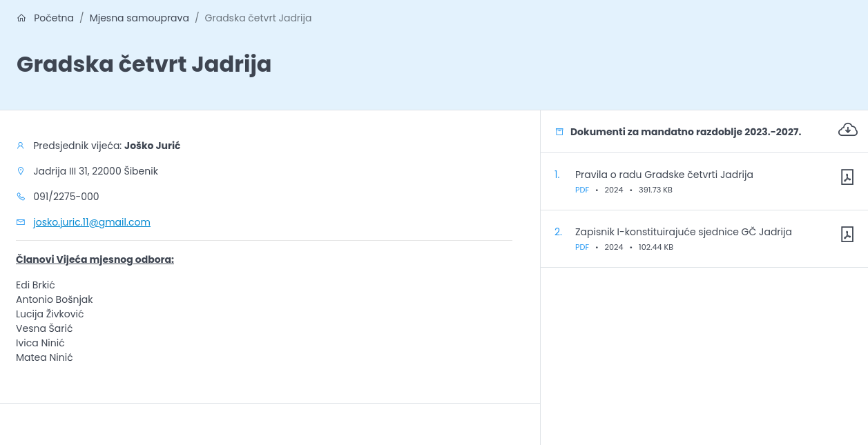
Task: Click the location pin icon by address
Action: point(21,171)
